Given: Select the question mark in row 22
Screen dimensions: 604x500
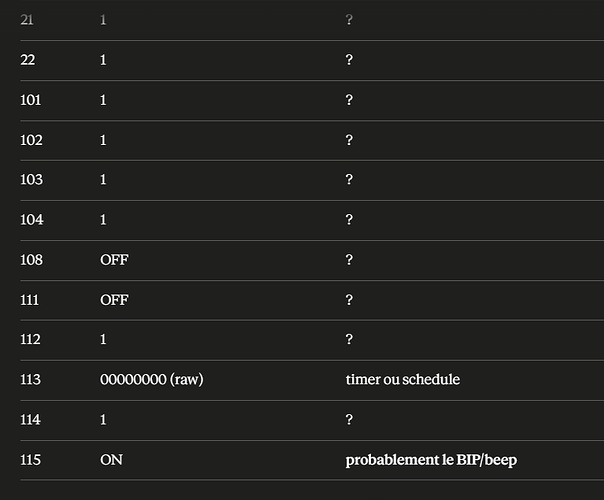Looking at the screenshot, I should point(349,60).
